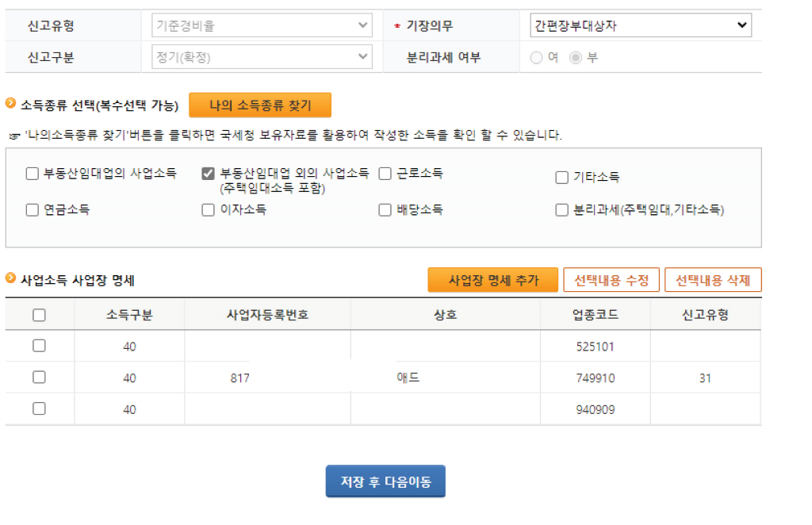The height and width of the screenshot is (525, 812).
Task: Select 여 for 분리과세 여부
Action: click(537, 57)
